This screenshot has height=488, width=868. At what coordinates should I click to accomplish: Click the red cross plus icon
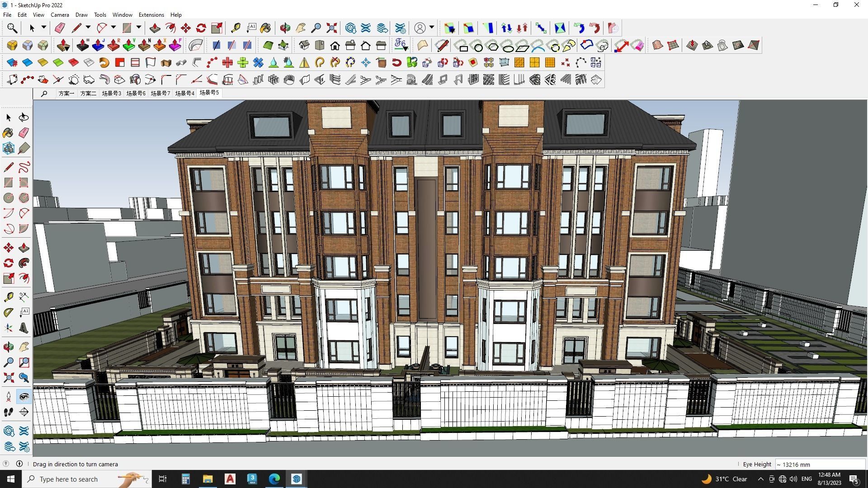pyautogui.click(x=227, y=62)
